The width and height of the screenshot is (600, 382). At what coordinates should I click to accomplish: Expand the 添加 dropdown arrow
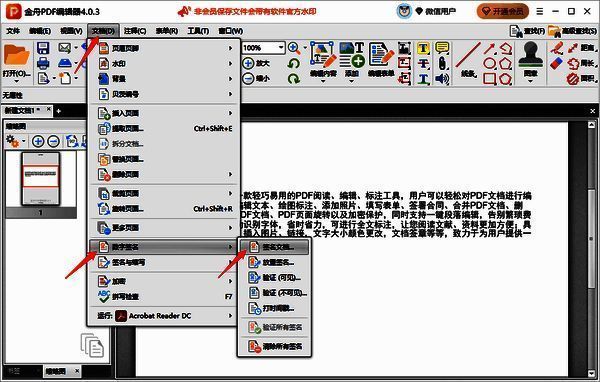352,81
